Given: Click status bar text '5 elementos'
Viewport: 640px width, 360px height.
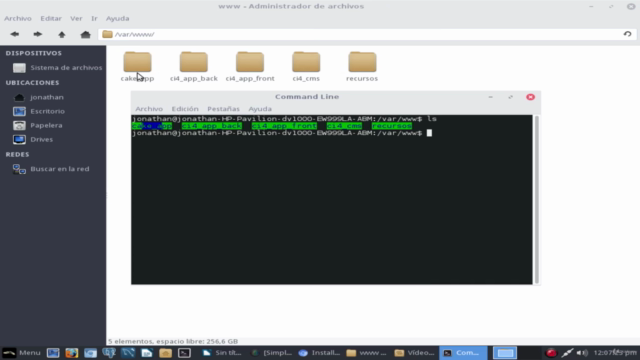Looking at the screenshot, I should 131,341.
